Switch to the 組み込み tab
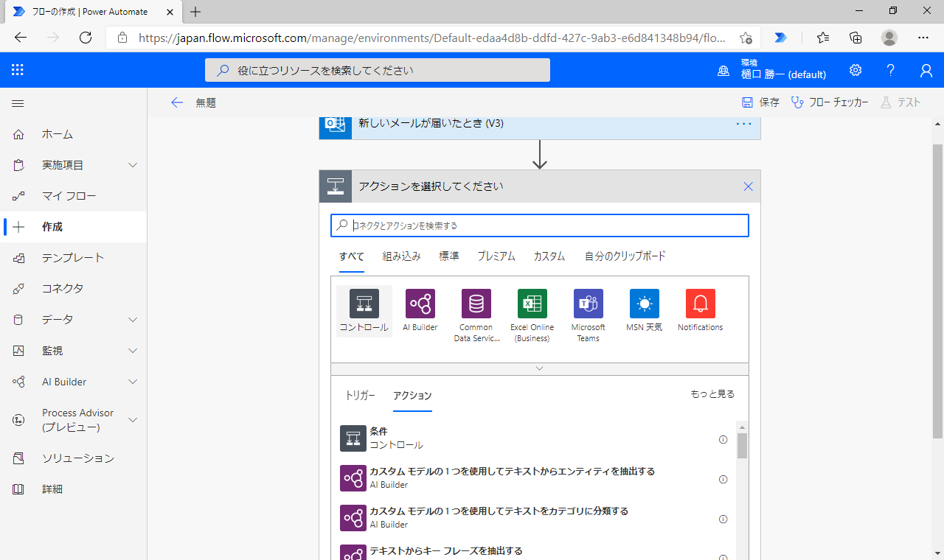Viewport: 944px width, 560px height. (x=402, y=256)
